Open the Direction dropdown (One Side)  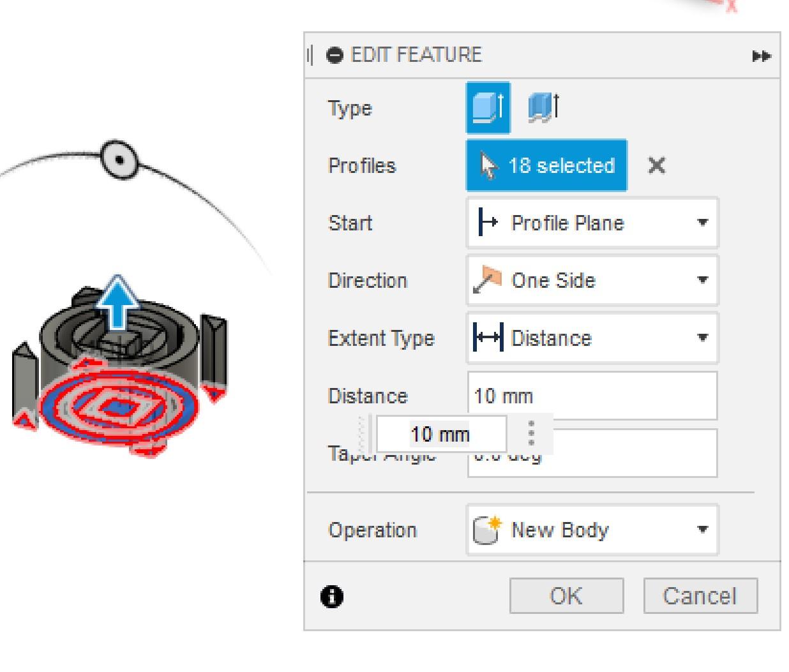pos(592,280)
